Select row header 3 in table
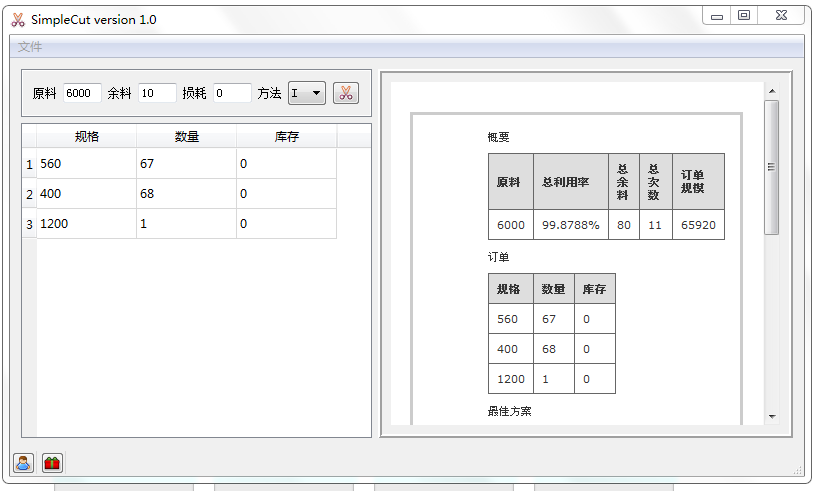This screenshot has height=491, width=823. point(29,224)
